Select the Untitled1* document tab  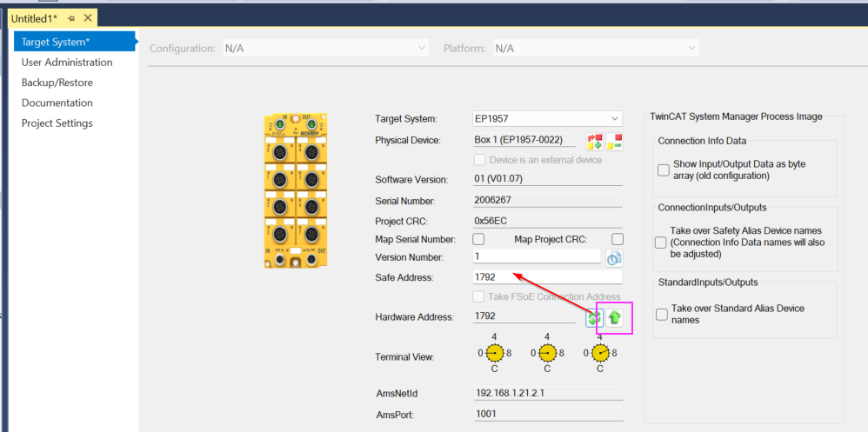(x=34, y=18)
